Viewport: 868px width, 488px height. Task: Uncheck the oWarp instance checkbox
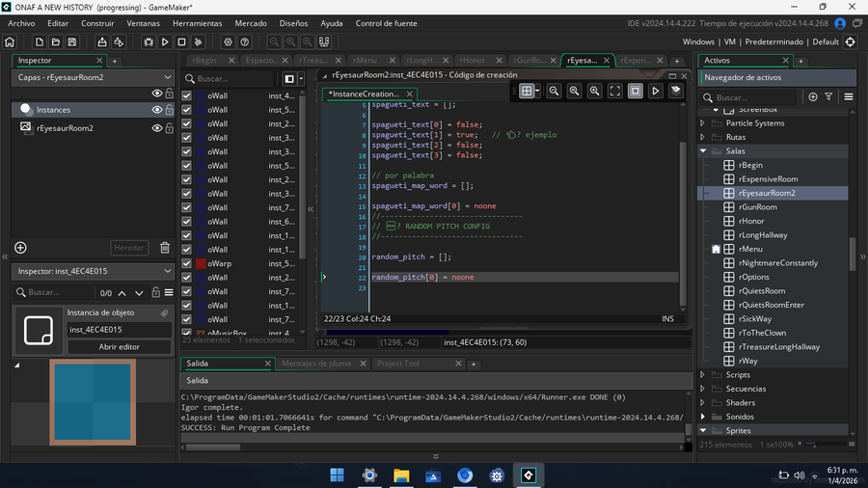click(x=187, y=263)
